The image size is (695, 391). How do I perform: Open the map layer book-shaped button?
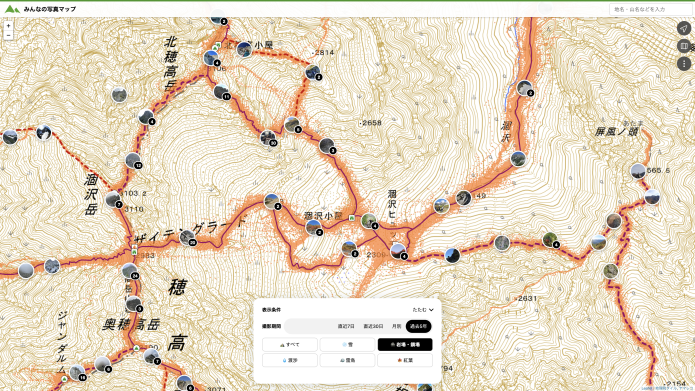pos(684,46)
